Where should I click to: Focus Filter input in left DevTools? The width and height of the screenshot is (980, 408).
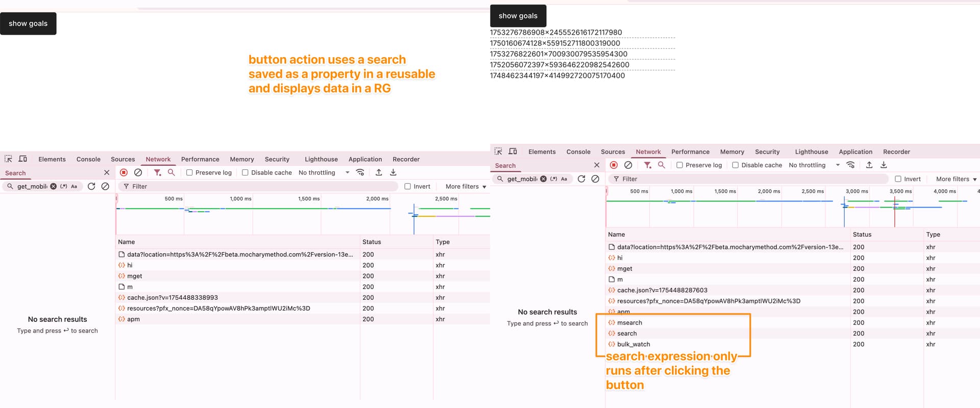pos(258,186)
